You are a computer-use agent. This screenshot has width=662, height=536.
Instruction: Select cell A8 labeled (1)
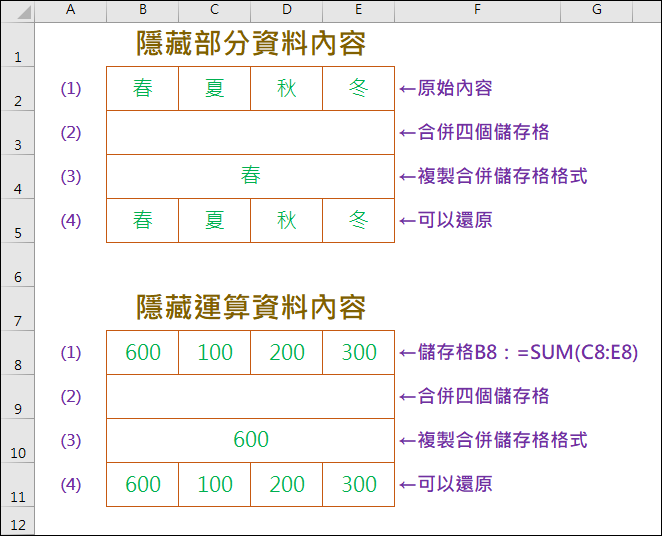71,352
